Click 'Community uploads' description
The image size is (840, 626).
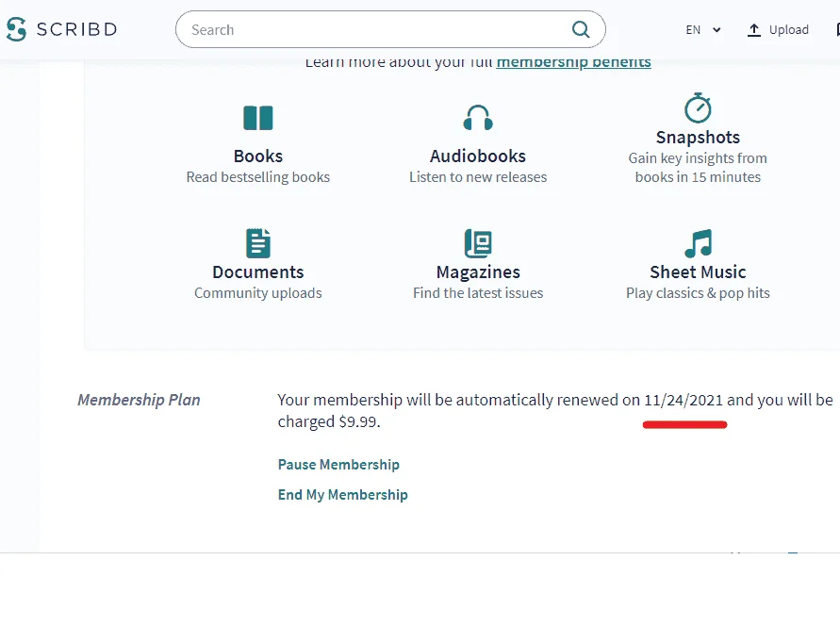point(258,293)
